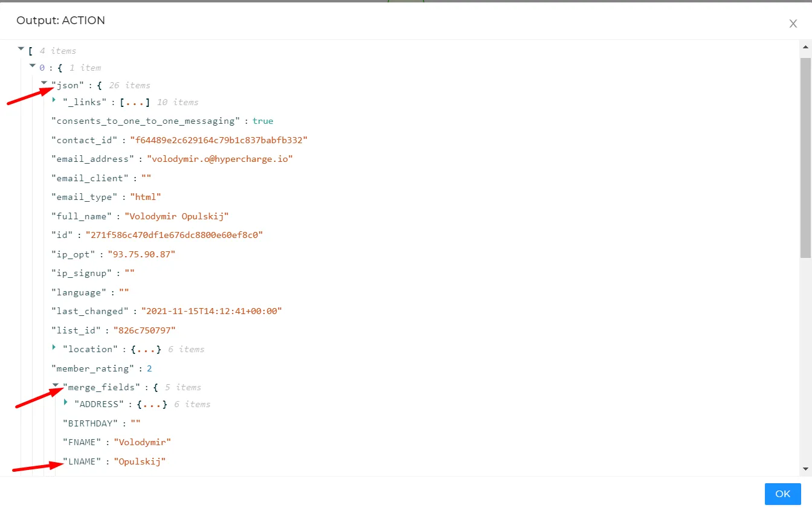Collapse the "merge_fields" object
Screen dimensions: 812x511
pyautogui.click(x=56, y=385)
